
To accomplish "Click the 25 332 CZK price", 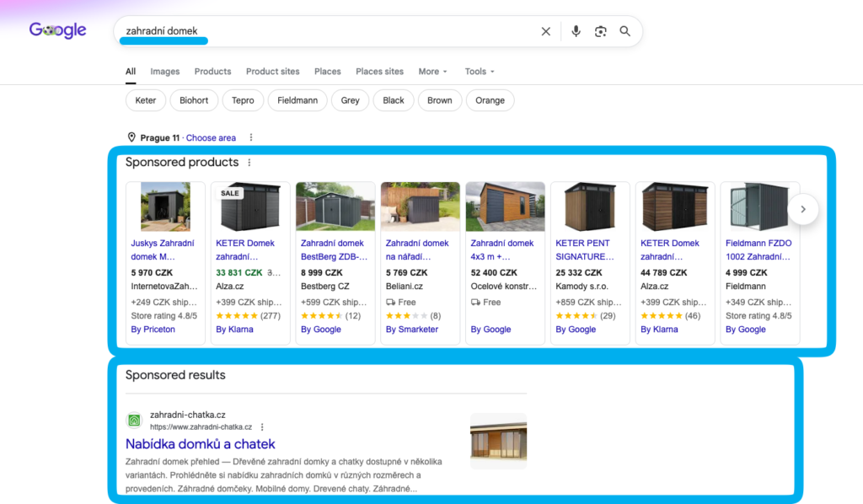I will [579, 272].
